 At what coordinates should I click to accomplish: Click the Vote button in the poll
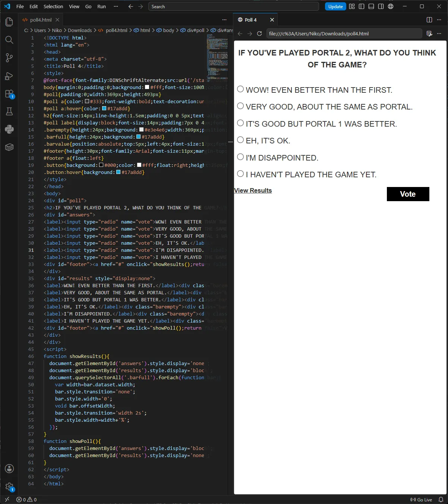click(408, 194)
